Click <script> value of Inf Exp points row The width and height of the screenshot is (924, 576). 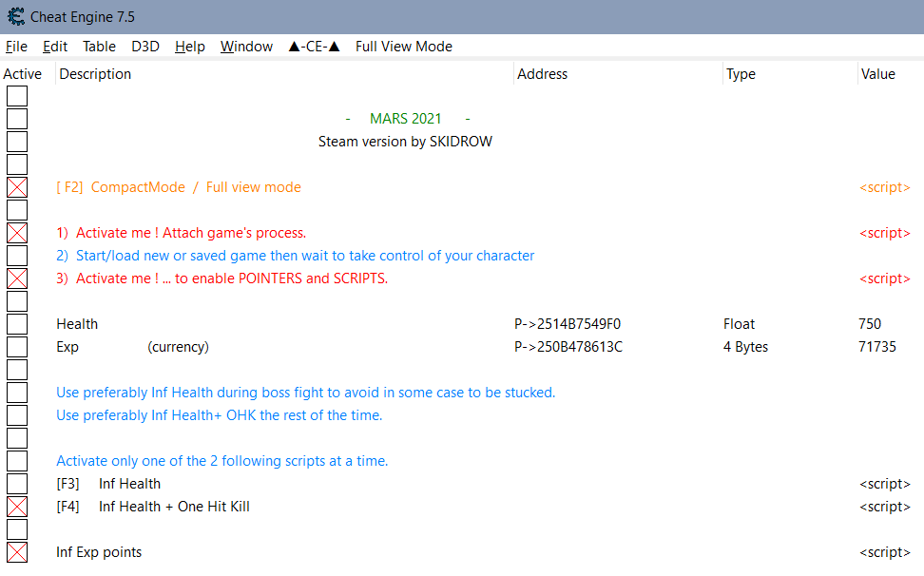point(884,552)
